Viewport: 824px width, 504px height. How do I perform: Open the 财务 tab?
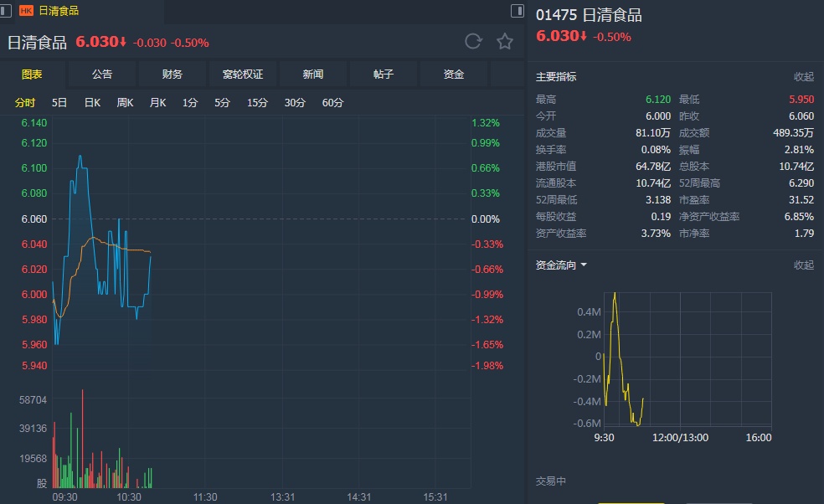tap(173, 75)
